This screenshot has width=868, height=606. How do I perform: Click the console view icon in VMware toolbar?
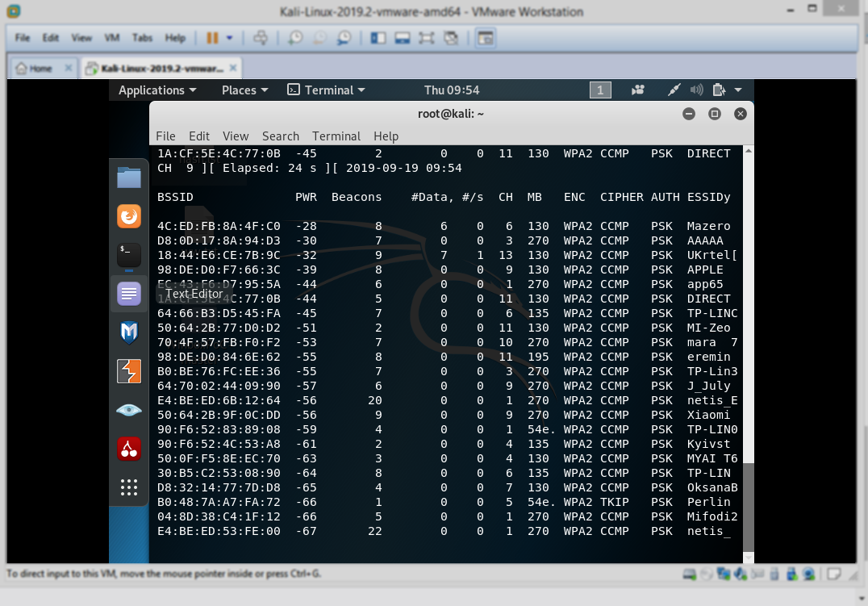click(x=486, y=38)
